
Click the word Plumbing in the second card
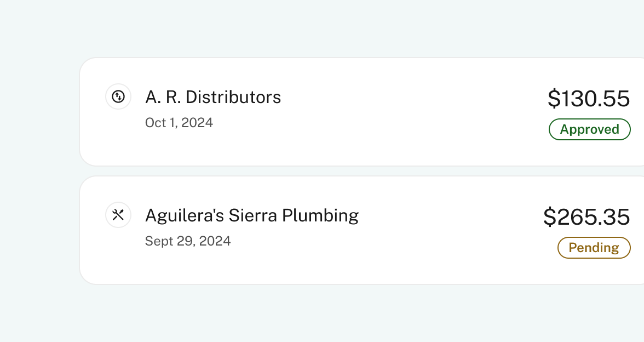pyautogui.click(x=320, y=216)
